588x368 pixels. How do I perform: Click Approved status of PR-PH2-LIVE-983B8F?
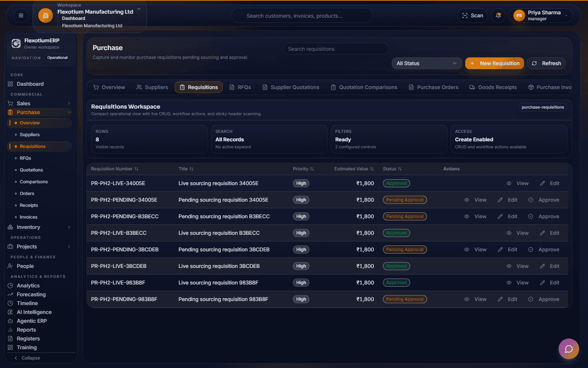396,283
